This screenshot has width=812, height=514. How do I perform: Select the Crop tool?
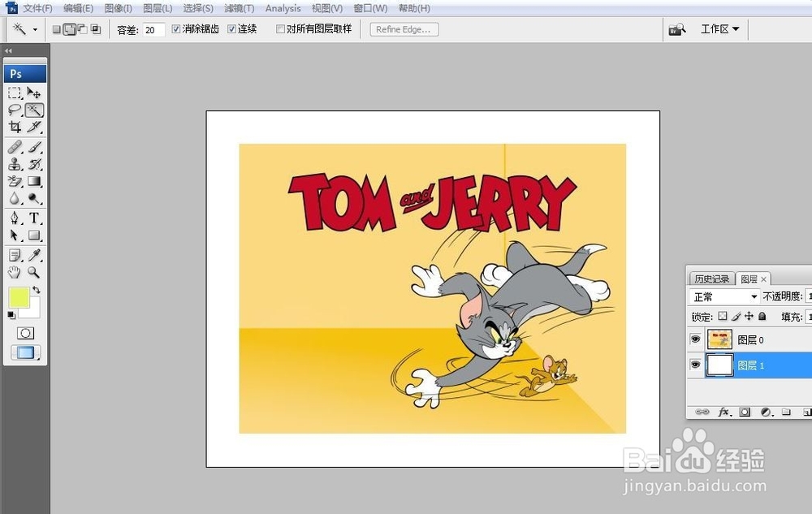pos(15,127)
